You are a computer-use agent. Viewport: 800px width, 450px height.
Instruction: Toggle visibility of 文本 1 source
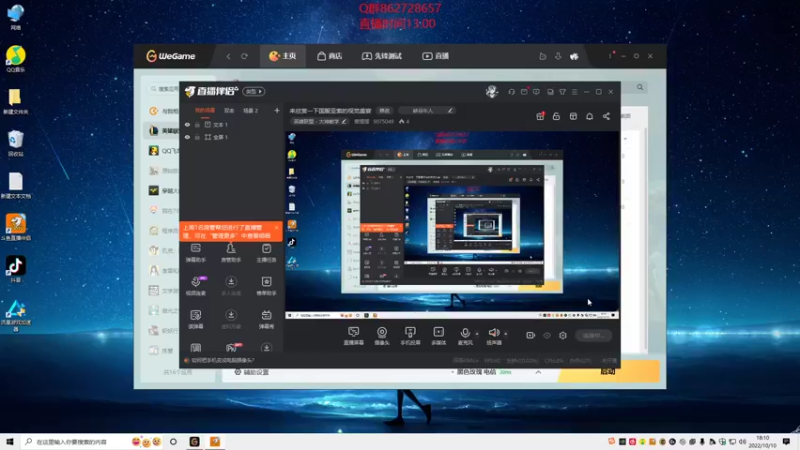click(x=187, y=124)
